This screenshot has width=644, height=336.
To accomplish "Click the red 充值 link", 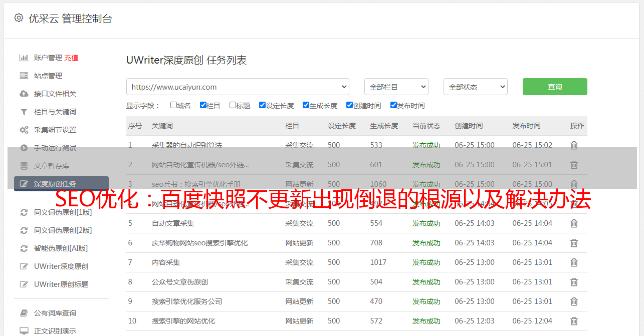I will click(71, 58).
